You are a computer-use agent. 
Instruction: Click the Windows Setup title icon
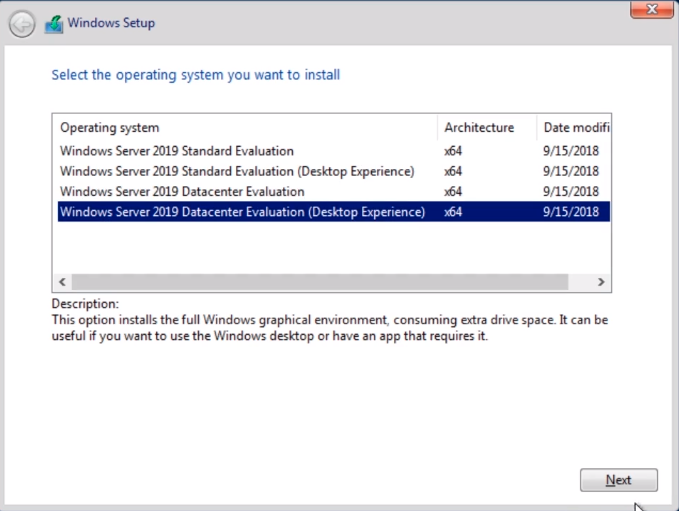click(54, 24)
